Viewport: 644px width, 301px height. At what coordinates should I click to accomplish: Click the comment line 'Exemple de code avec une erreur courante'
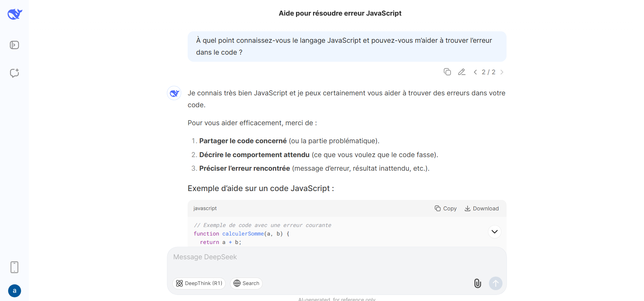tap(263, 225)
